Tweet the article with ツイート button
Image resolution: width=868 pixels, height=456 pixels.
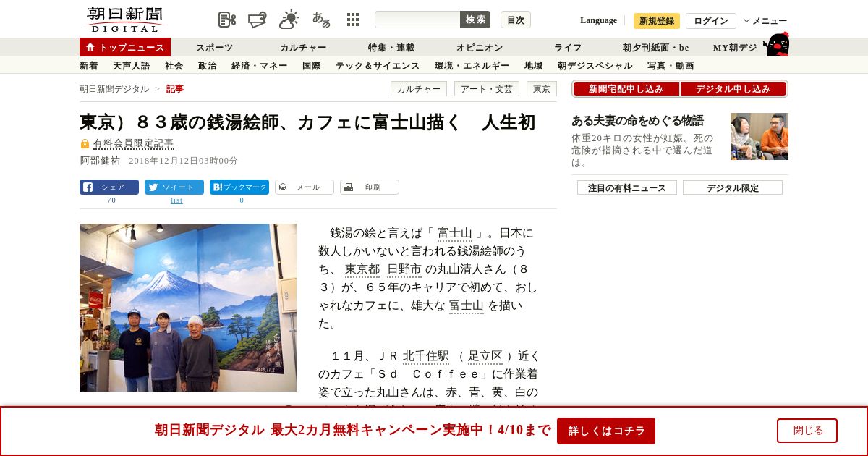tap(174, 187)
